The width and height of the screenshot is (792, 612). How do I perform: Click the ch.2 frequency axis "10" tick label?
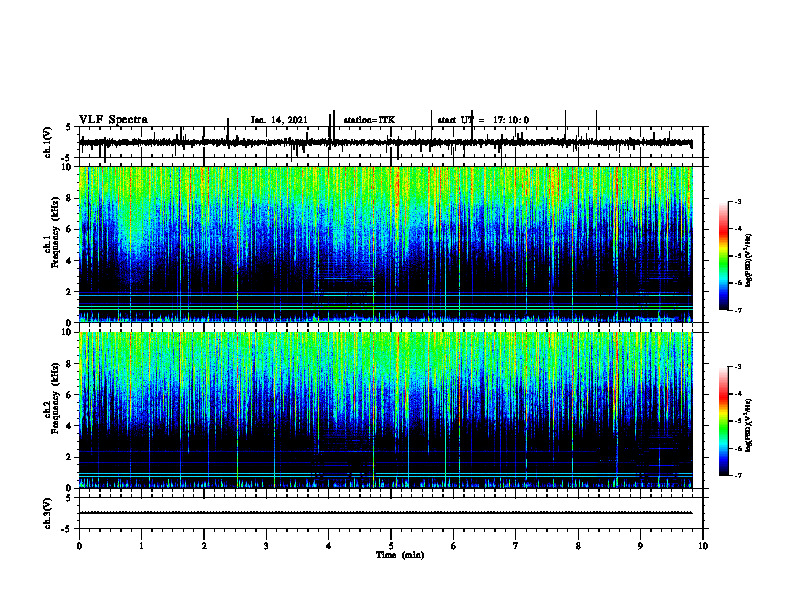[68, 332]
